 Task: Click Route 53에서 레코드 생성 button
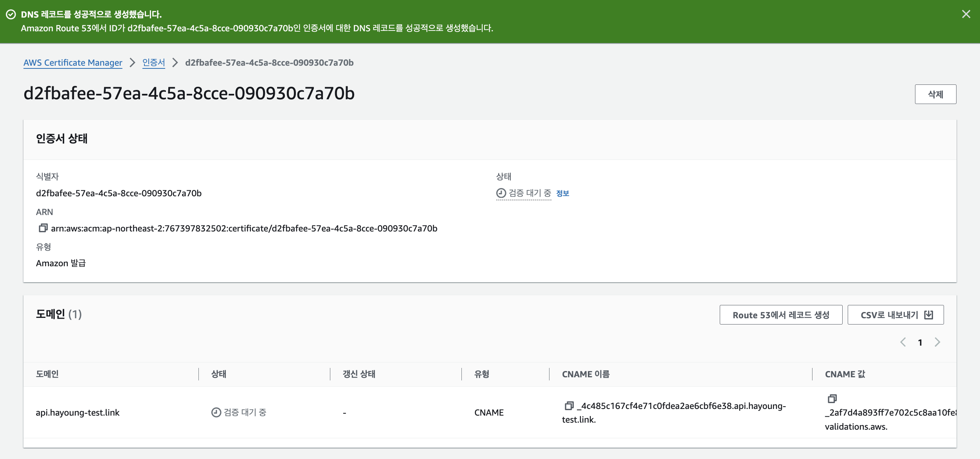click(x=781, y=315)
